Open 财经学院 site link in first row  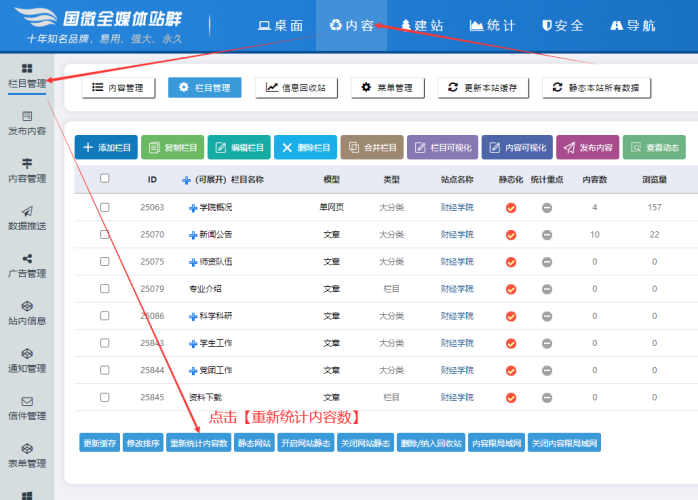457,208
